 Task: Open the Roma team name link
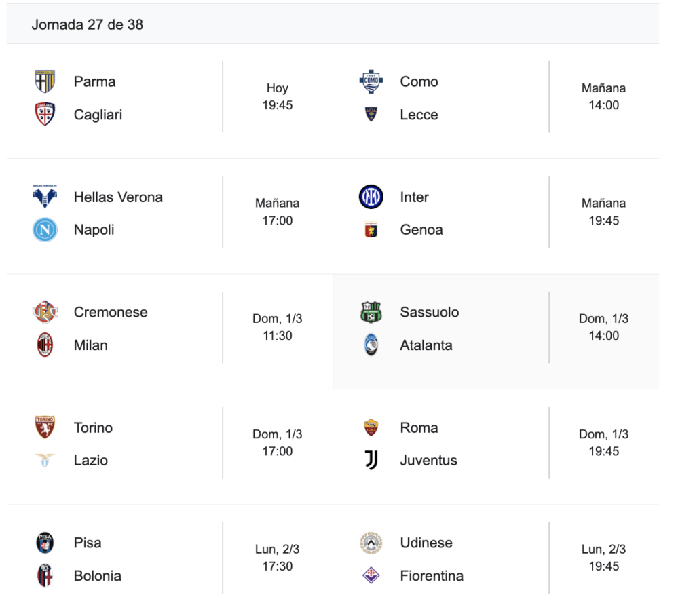point(419,427)
